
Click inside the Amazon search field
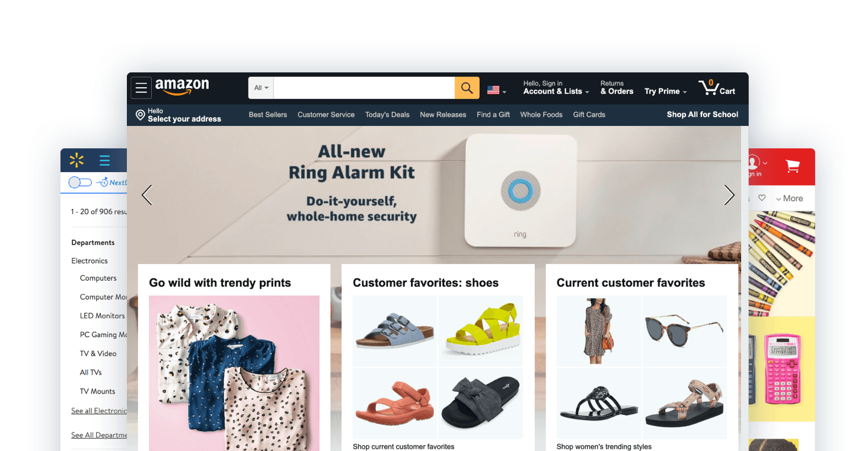coord(364,88)
